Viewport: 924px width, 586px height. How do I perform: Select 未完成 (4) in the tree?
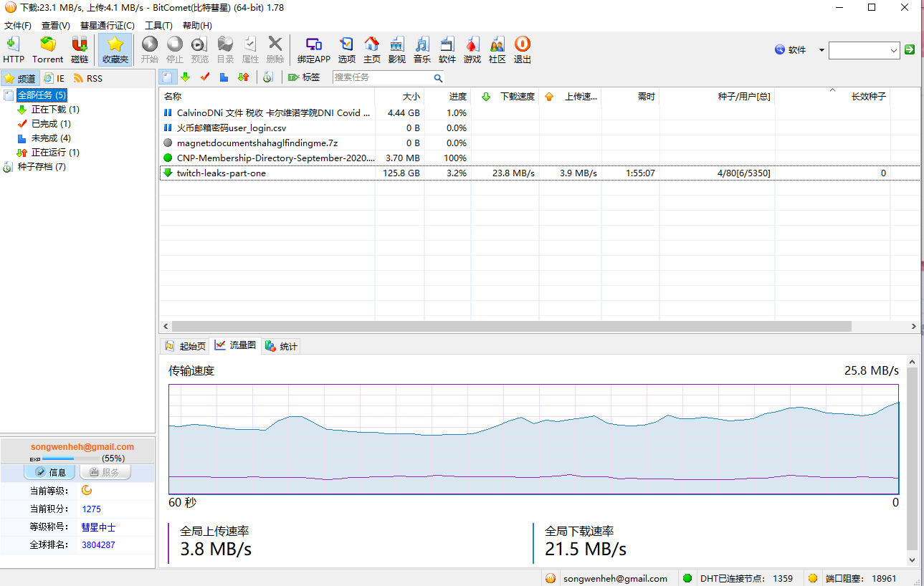(x=51, y=138)
